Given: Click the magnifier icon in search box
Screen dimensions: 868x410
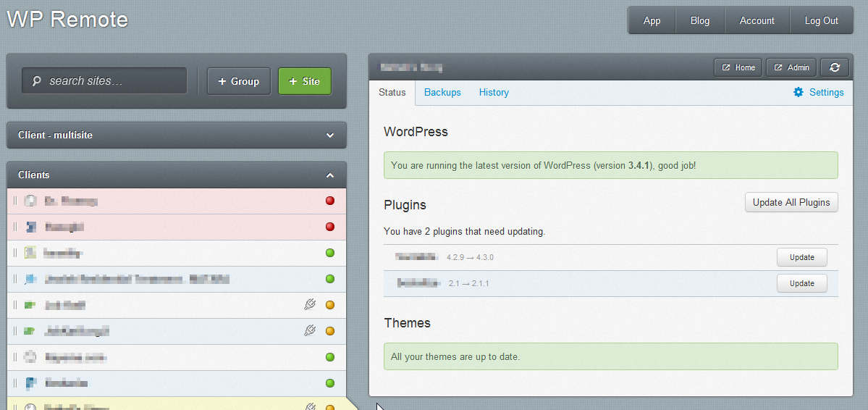Looking at the screenshot, I should (36, 81).
